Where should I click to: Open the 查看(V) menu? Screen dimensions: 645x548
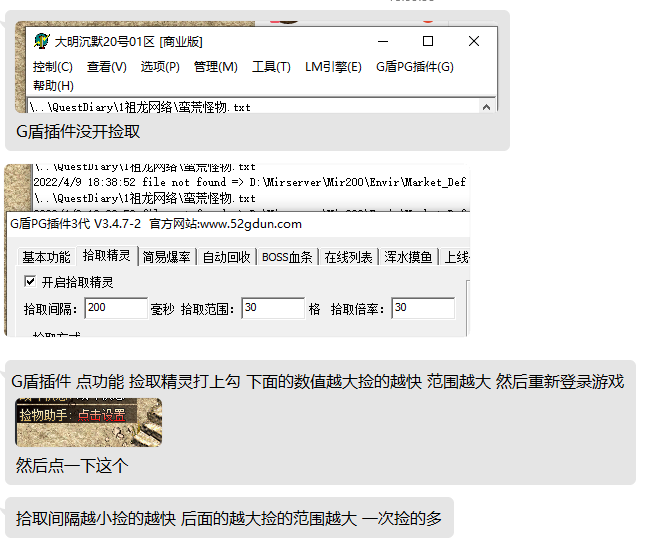[x=107, y=67]
